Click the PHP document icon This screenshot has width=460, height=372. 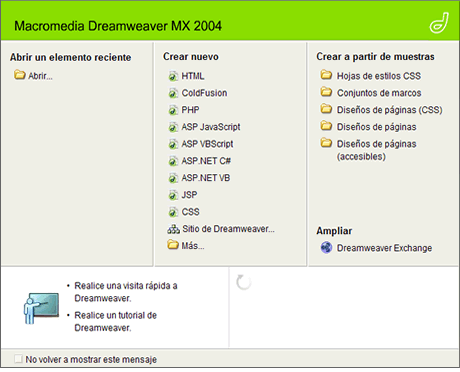[173, 110]
